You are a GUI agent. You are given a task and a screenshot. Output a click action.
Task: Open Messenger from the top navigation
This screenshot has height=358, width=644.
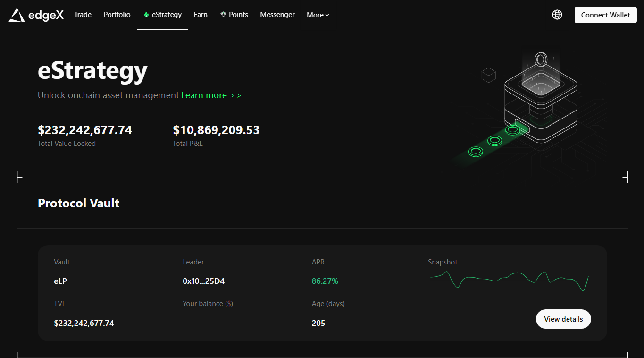click(x=277, y=15)
